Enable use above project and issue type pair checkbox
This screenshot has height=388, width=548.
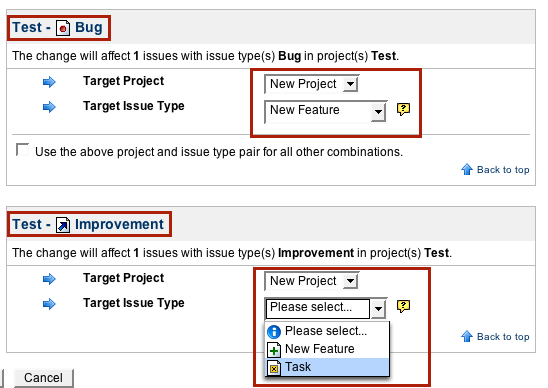click(x=23, y=150)
